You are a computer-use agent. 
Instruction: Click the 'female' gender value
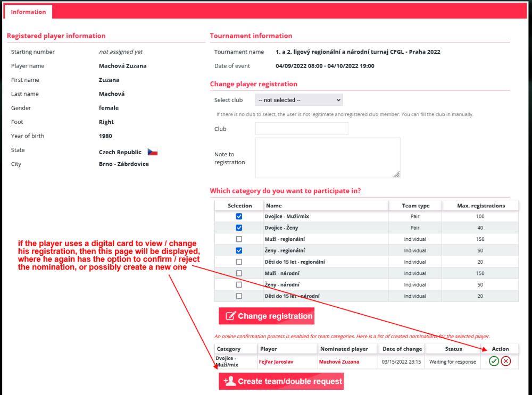pyautogui.click(x=109, y=108)
